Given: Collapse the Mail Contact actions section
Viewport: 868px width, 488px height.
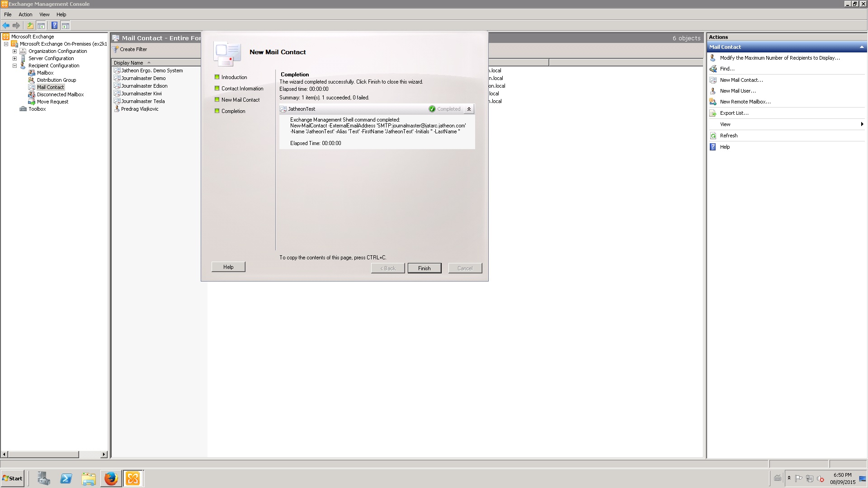Looking at the screenshot, I should (862, 47).
